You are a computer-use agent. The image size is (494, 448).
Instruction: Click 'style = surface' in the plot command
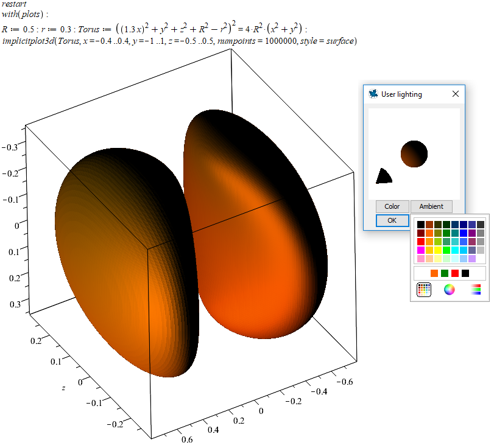[327, 41]
